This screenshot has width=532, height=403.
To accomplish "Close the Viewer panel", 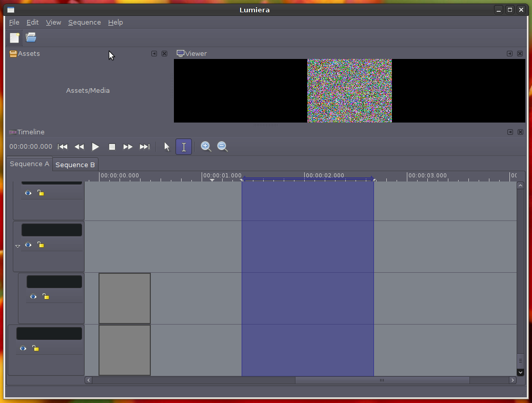I will coord(520,54).
